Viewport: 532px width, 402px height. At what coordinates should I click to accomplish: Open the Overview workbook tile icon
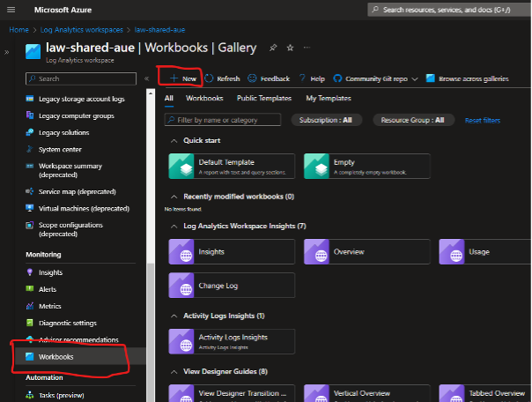point(316,252)
